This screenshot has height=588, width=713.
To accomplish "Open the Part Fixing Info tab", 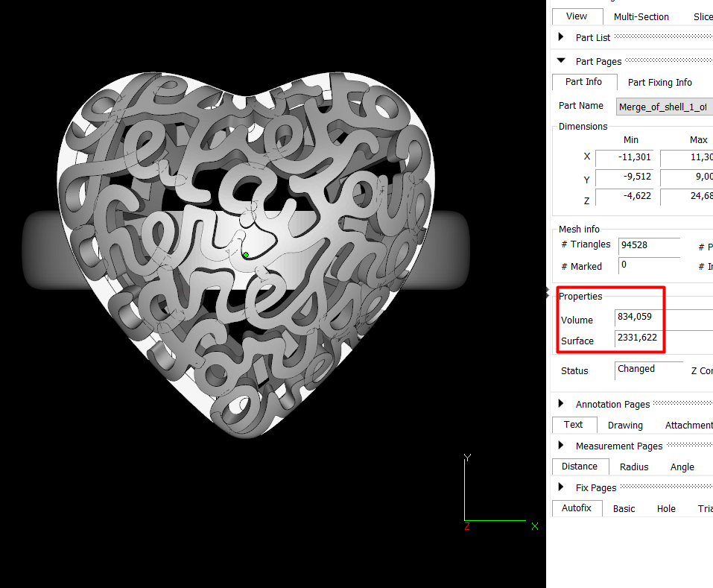I will coord(660,82).
